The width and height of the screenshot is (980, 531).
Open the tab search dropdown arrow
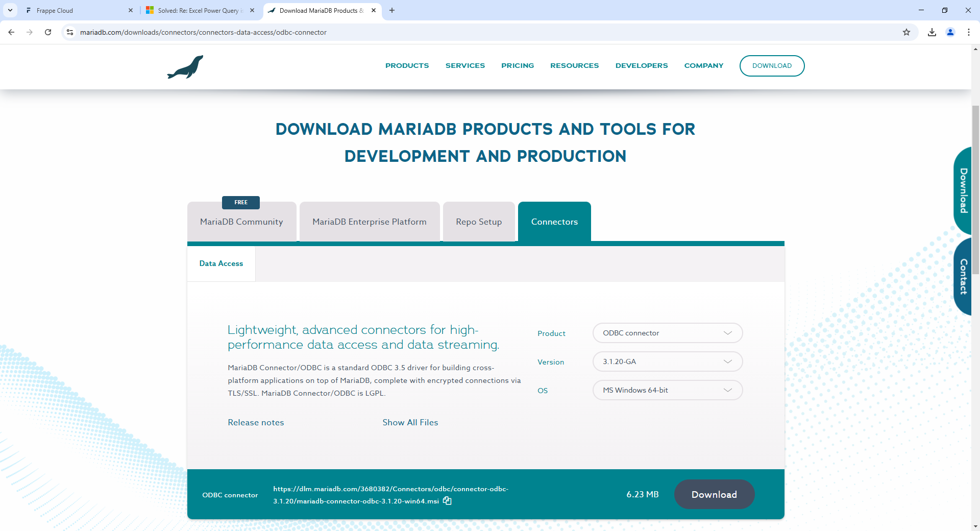10,10
